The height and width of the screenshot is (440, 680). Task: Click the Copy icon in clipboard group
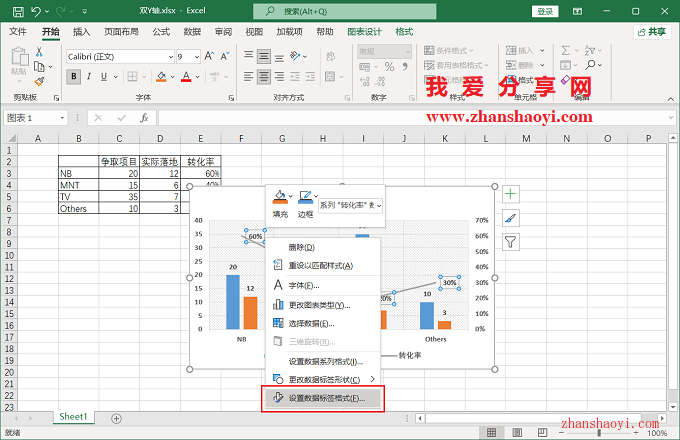pos(39,66)
